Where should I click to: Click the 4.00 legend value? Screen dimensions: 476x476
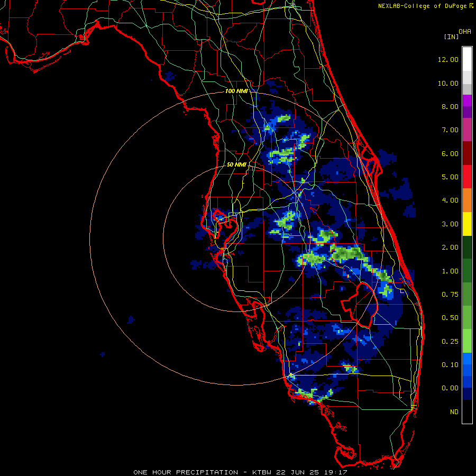[450, 200]
